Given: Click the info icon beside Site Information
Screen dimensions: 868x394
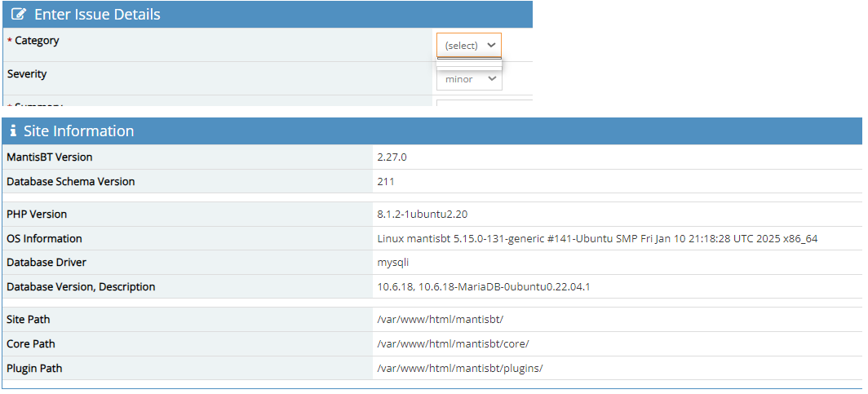Looking at the screenshot, I should click(13, 131).
